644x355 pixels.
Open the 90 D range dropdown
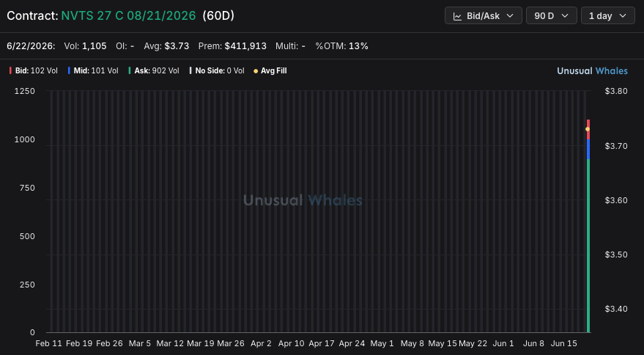coord(551,15)
